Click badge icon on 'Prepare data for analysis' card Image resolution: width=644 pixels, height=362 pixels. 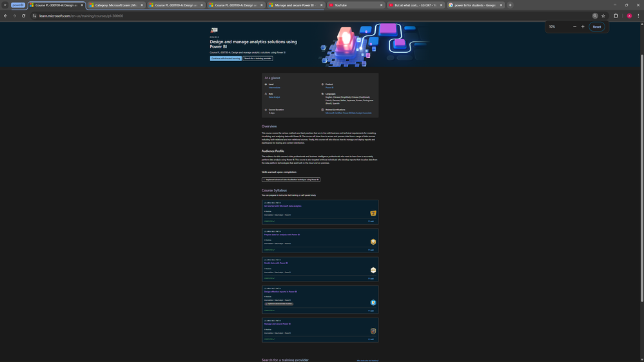(373, 242)
